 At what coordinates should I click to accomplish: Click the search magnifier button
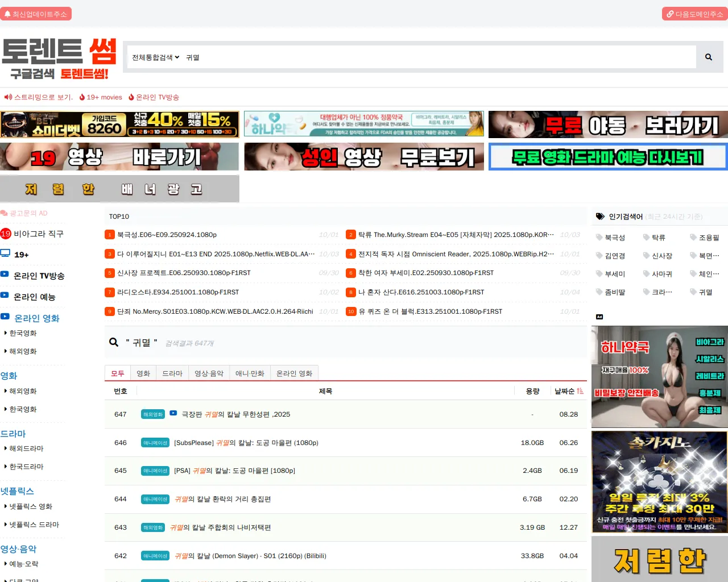tap(708, 57)
